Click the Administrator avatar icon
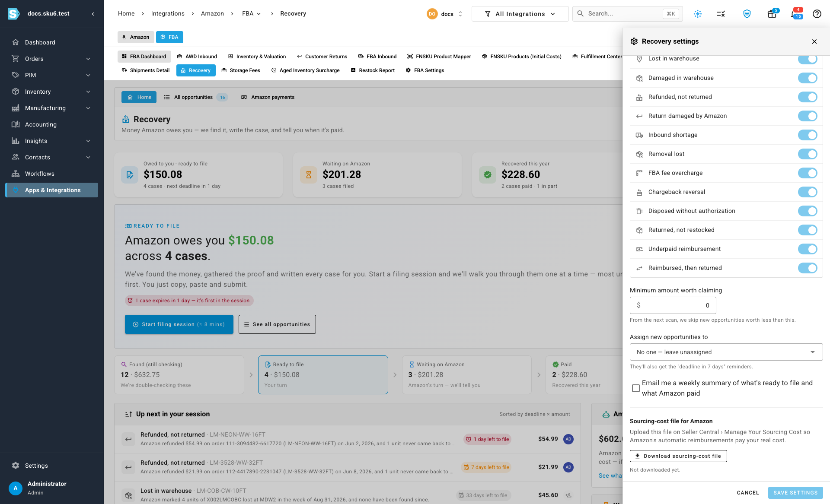 click(x=16, y=488)
